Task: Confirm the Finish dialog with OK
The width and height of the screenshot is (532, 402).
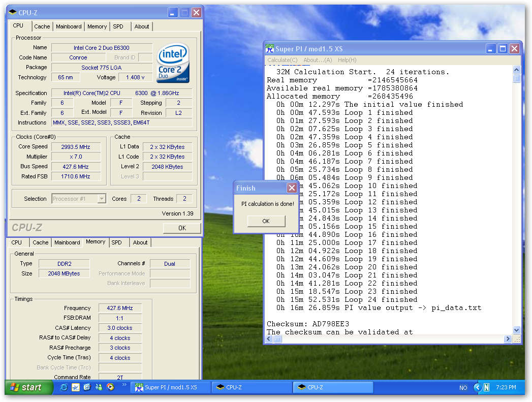Action: 266,221
